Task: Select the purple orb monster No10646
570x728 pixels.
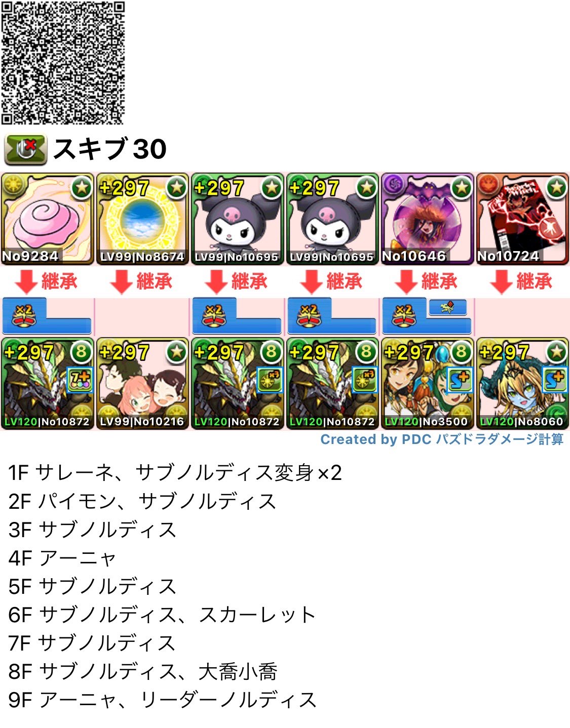Action: pos(428,219)
